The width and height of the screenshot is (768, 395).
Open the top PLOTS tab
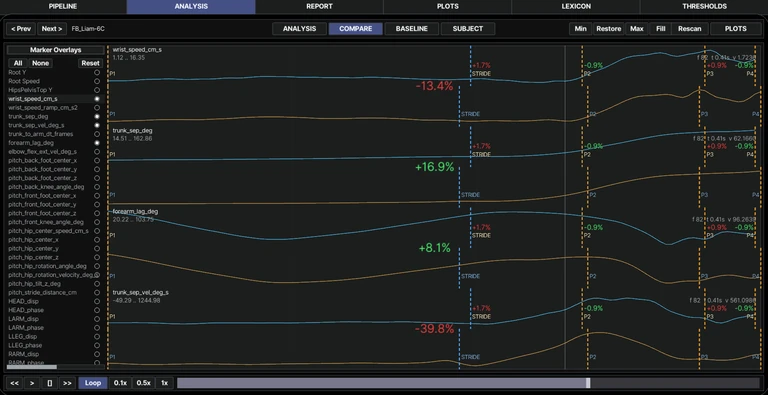pos(448,6)
